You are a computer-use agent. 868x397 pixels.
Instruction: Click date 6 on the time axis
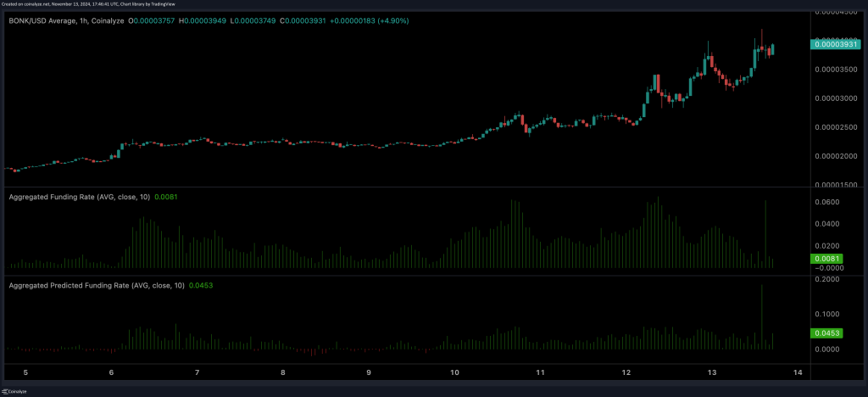coord(112,372)
